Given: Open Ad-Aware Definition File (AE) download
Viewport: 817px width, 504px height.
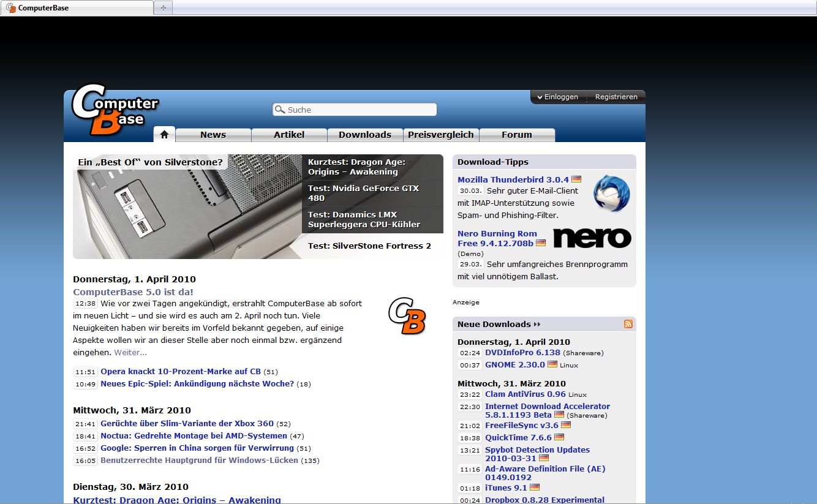Looking at the screenshot, I should tap(545, 473).
